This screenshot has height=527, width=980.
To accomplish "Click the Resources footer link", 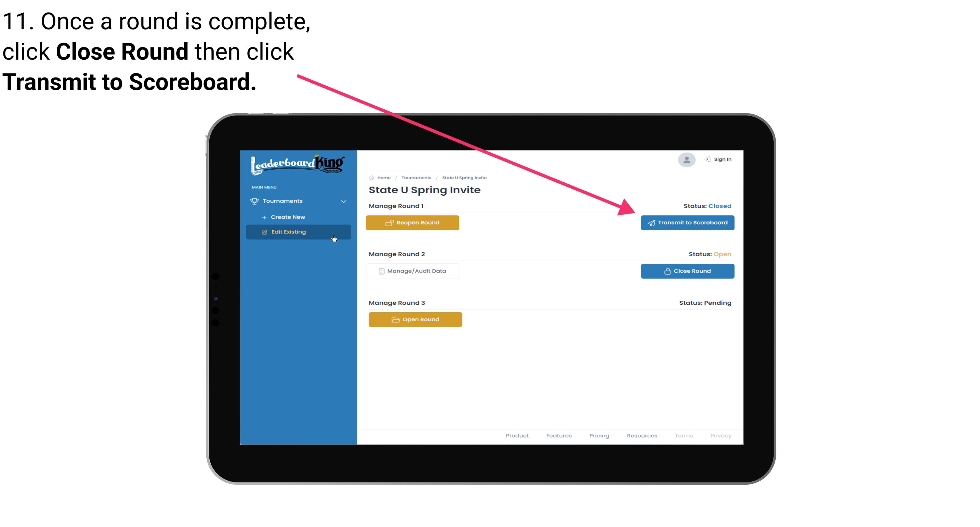I will (642, 436).
